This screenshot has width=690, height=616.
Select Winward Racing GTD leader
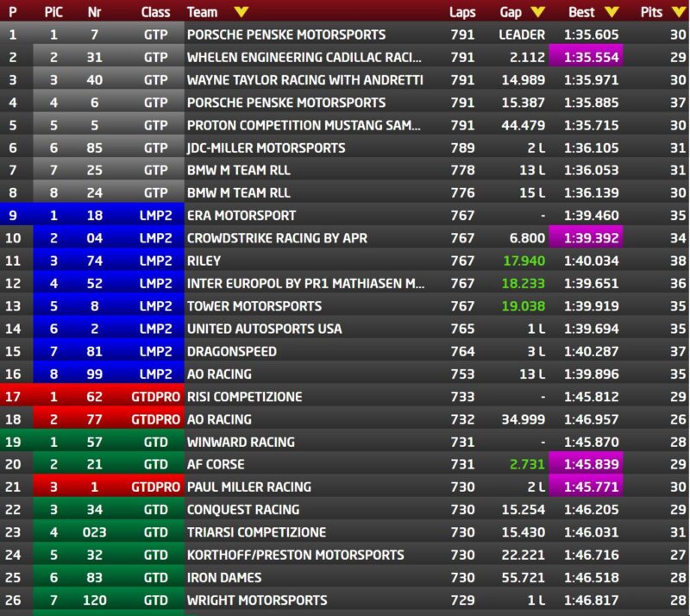345,442
